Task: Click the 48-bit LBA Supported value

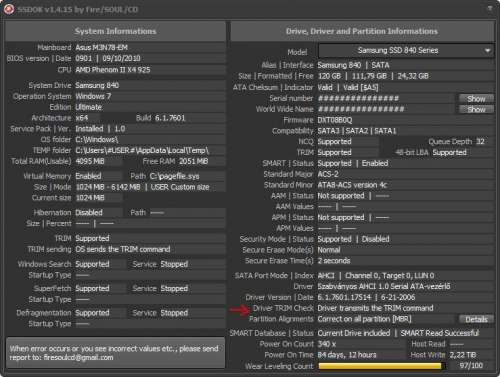Action: coord(450,153)
